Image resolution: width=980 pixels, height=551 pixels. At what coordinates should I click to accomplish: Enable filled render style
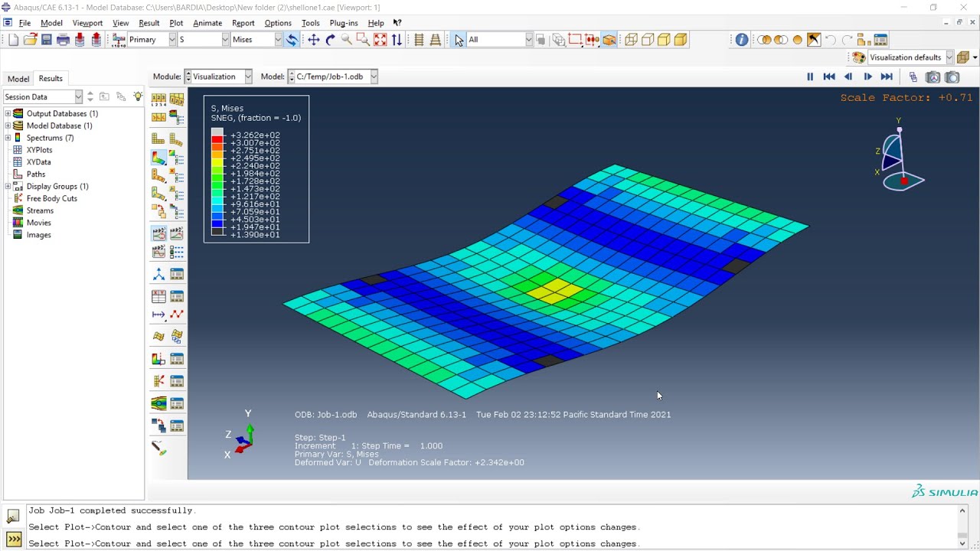(664, 40)
